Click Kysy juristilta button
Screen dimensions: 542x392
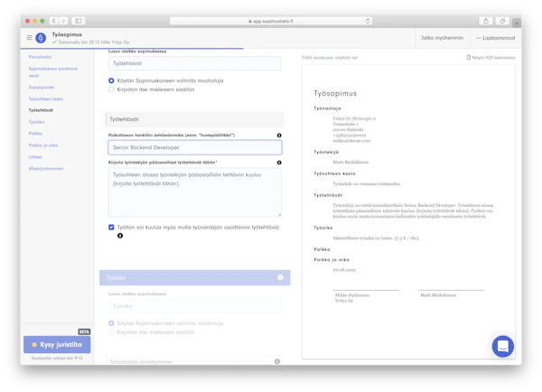[x=57, y=345]
